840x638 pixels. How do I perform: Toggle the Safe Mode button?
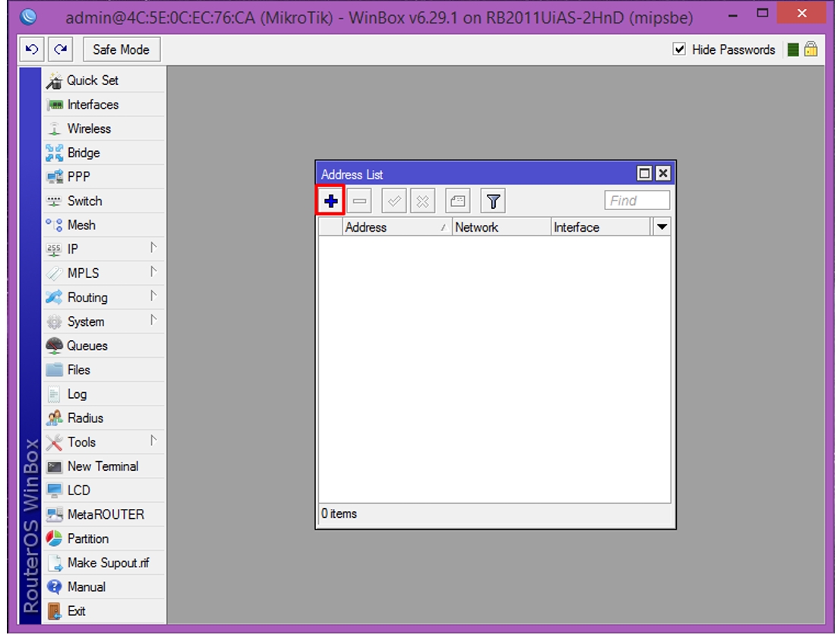pos(121,50)
